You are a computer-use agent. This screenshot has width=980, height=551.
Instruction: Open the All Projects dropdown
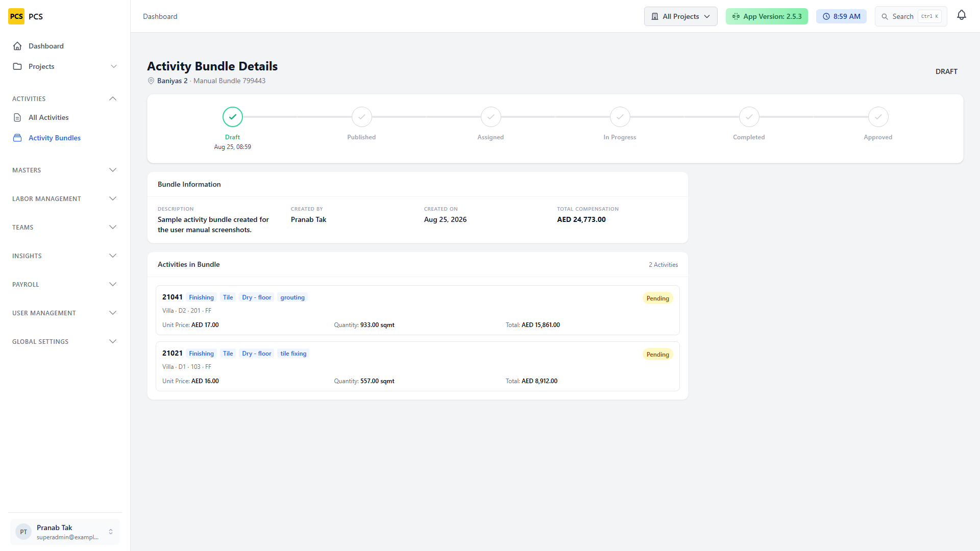pos(680,16)
